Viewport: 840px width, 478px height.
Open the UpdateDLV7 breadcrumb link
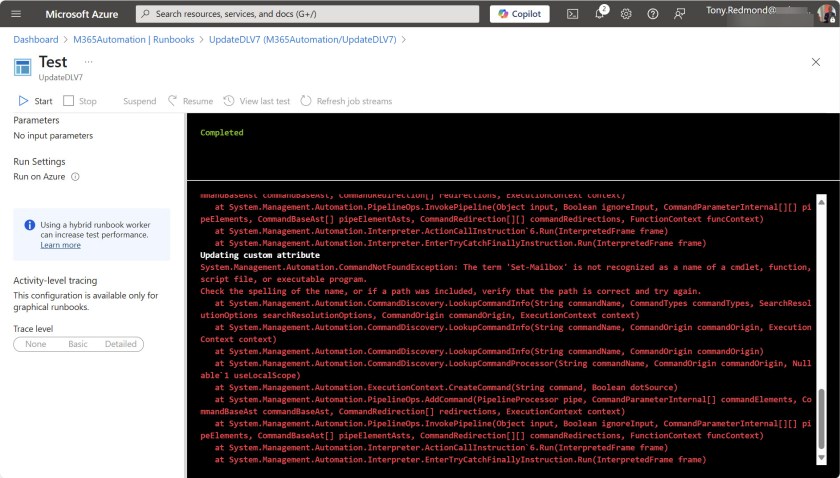tap(303, 40)
